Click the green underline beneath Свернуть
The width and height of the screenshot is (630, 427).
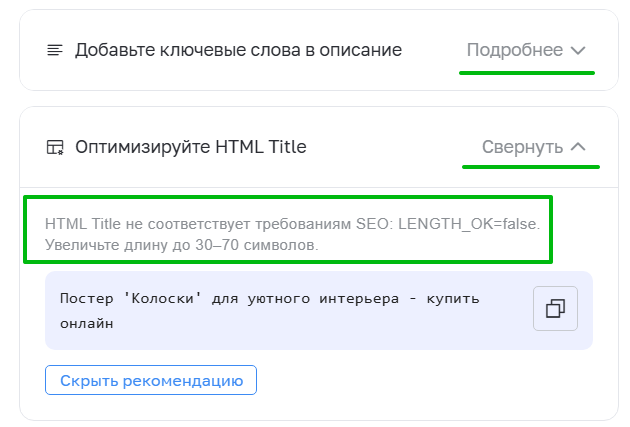click(530, 167)
